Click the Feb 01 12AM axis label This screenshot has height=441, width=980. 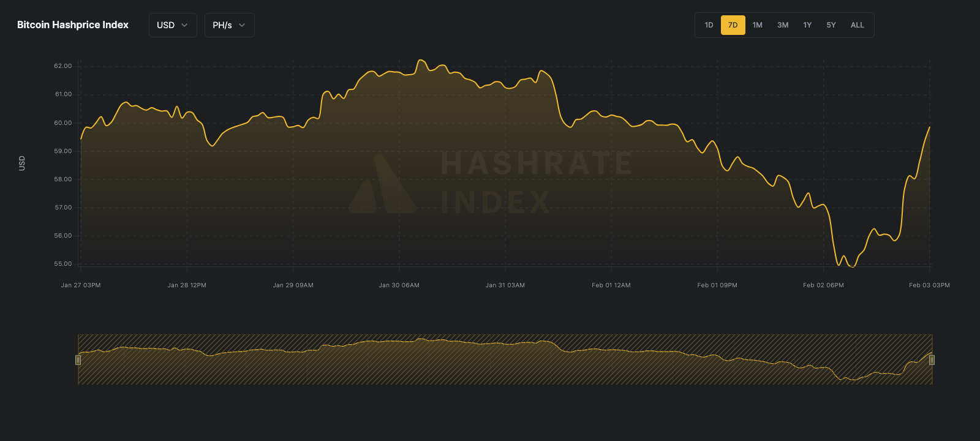[x=611, y=285]
